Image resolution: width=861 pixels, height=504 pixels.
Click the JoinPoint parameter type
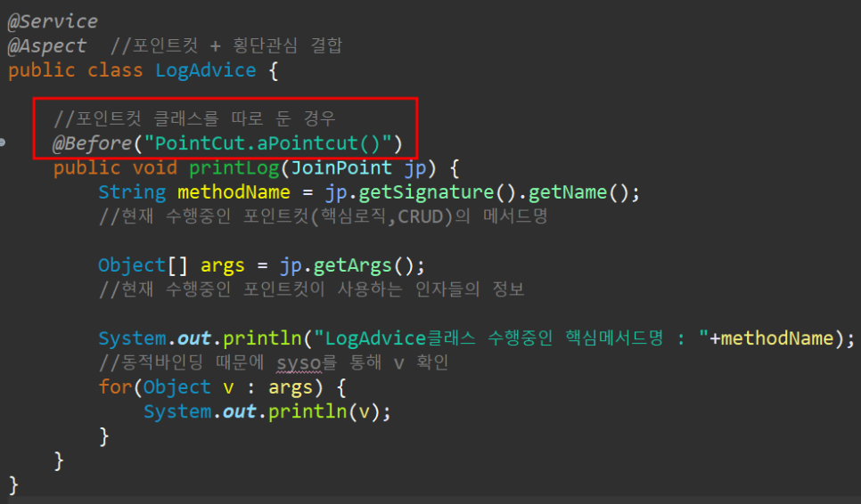pyautogui.click(x=341, y=167)
